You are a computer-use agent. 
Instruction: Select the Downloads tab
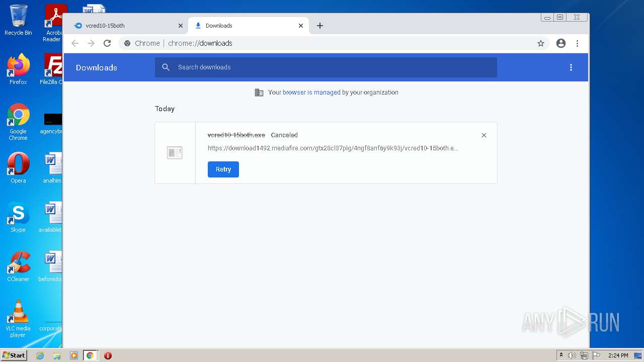pos(249,26)
